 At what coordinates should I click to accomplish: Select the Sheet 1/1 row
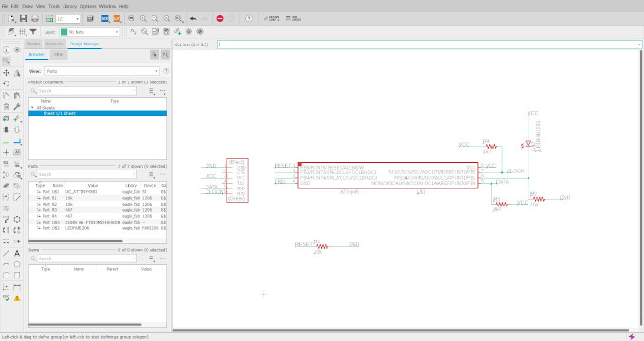tap(98, 113)
